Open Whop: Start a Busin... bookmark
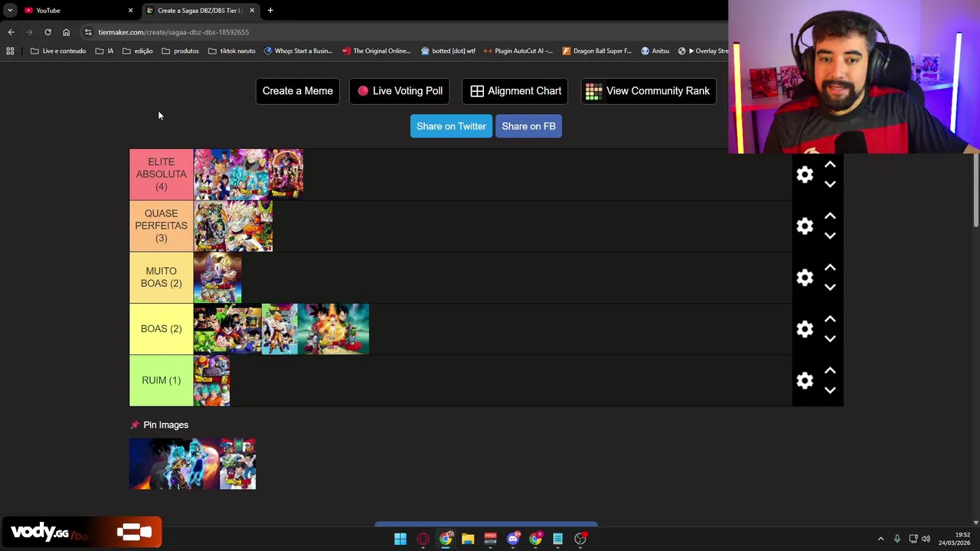This screenshot has height=551, width=980. click(298, 51)
